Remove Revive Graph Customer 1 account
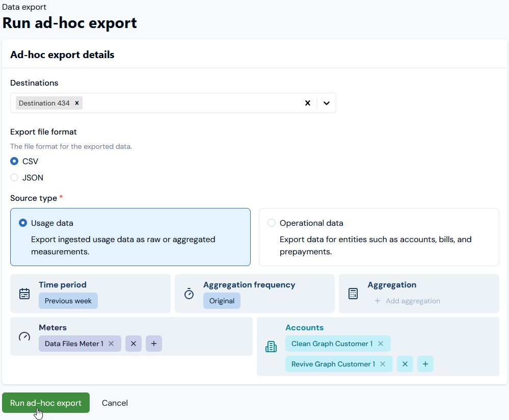509x420 pixels. [383, 364]
